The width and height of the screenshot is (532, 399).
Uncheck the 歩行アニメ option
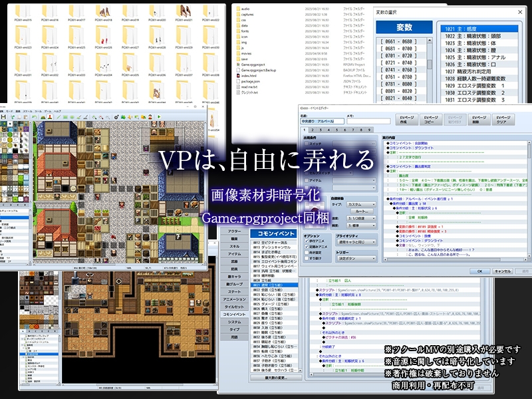(307, 241)
